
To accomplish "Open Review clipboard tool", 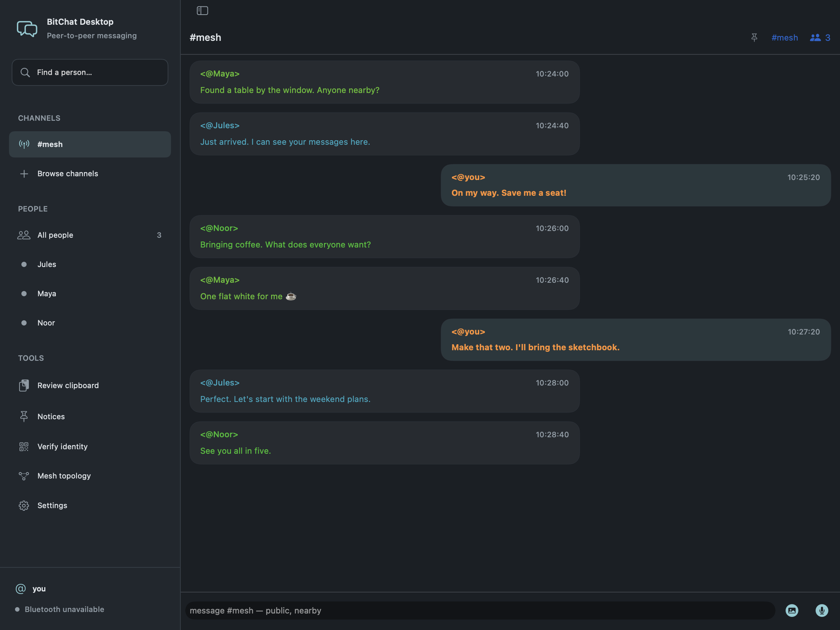I will pyautogui.click(x=90, y=385).
